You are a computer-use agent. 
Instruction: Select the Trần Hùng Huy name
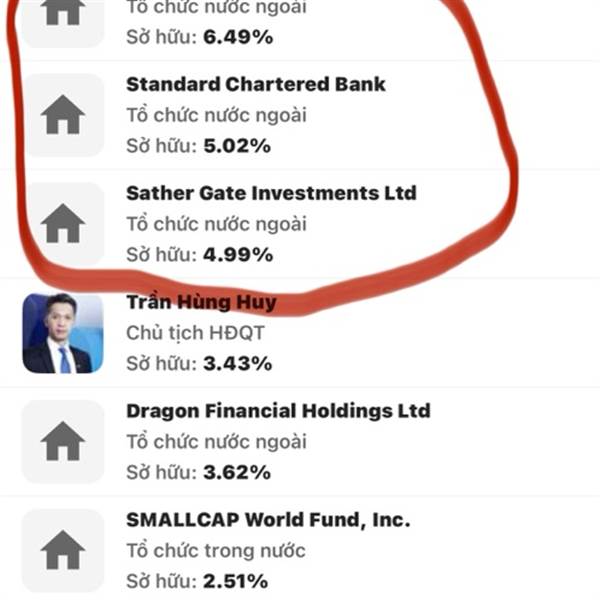click(201, 302)
